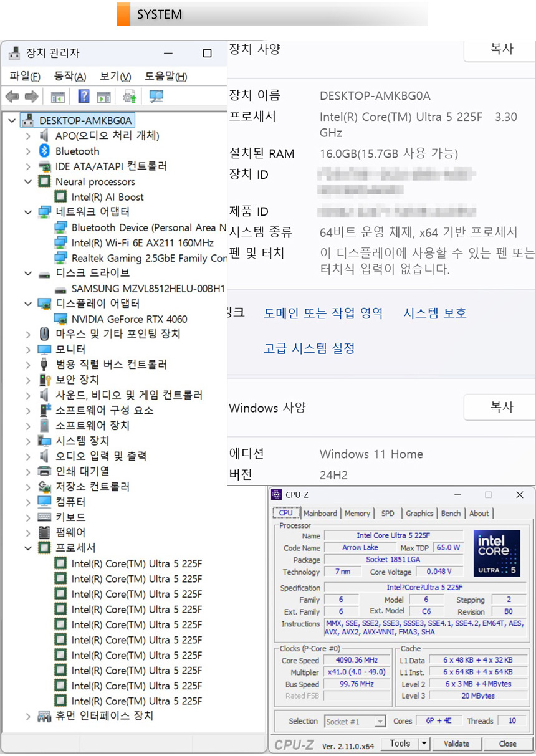This screenshot has width=536, height=756.
Task: Open the 동작(A) menu
Action: point(70,77)
